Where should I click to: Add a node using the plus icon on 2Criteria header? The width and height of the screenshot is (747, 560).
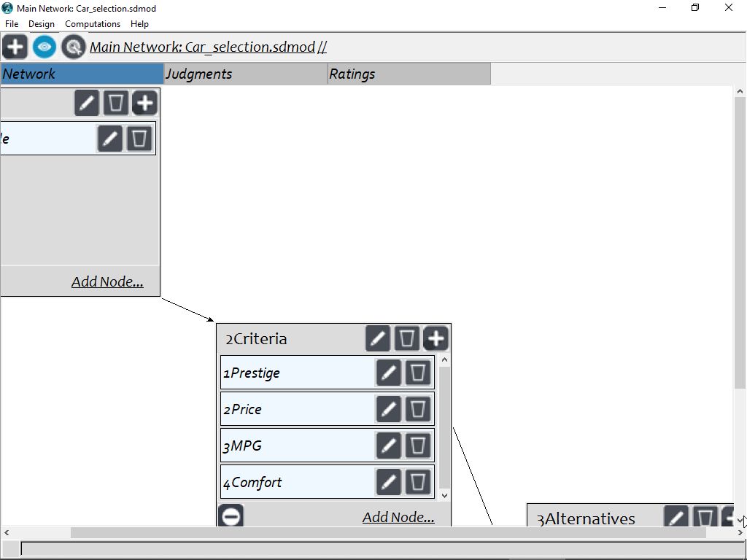(x=436, y=338)
